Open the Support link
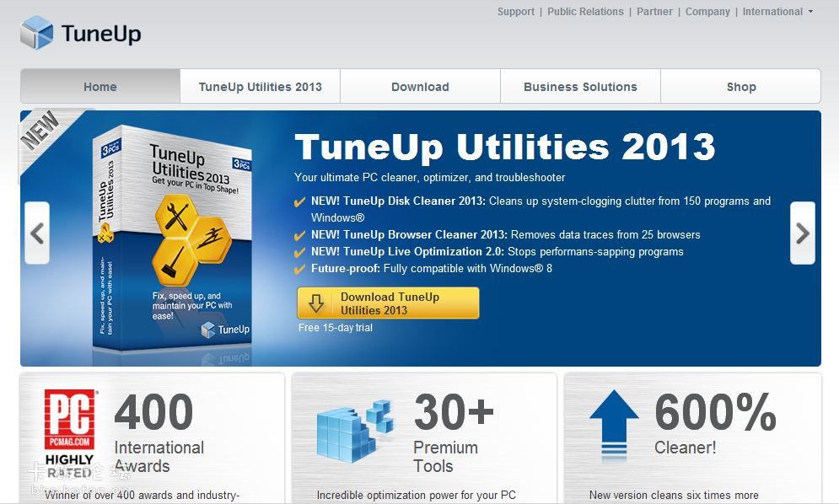Image resolution: width=839 pixels, height=504 pixels. (x=515, y=12)
